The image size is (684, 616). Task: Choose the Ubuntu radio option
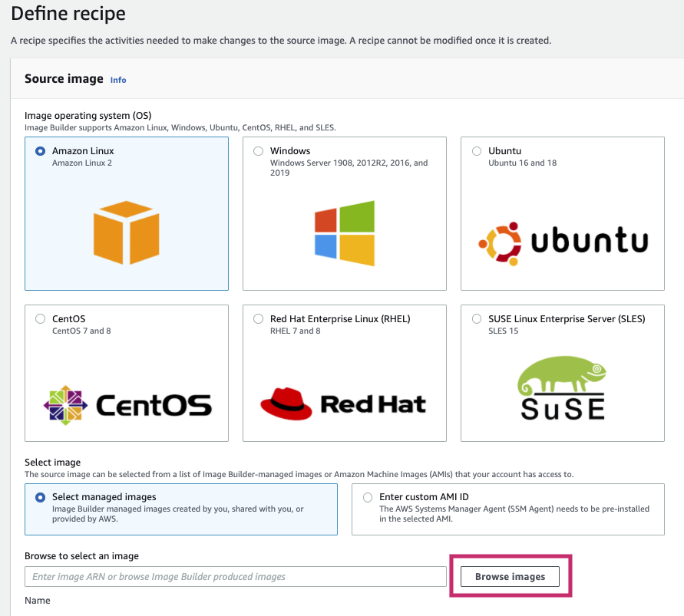click(477, 151)
